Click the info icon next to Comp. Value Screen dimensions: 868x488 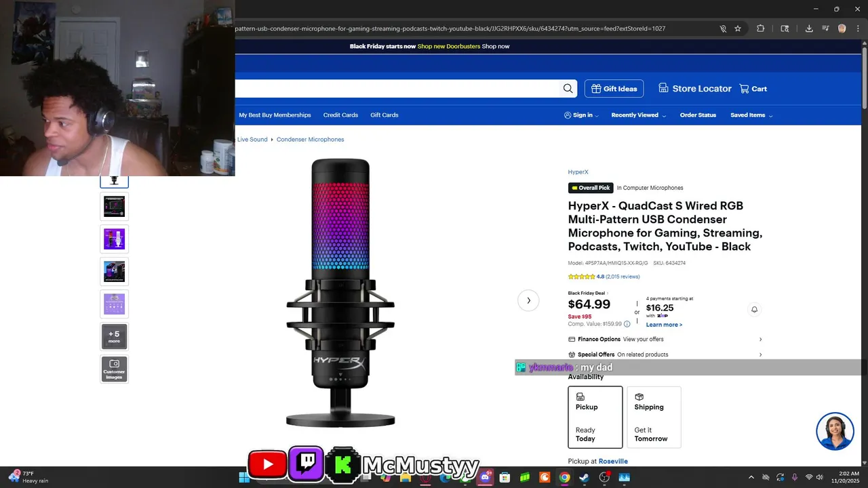(x=627, y=324)
